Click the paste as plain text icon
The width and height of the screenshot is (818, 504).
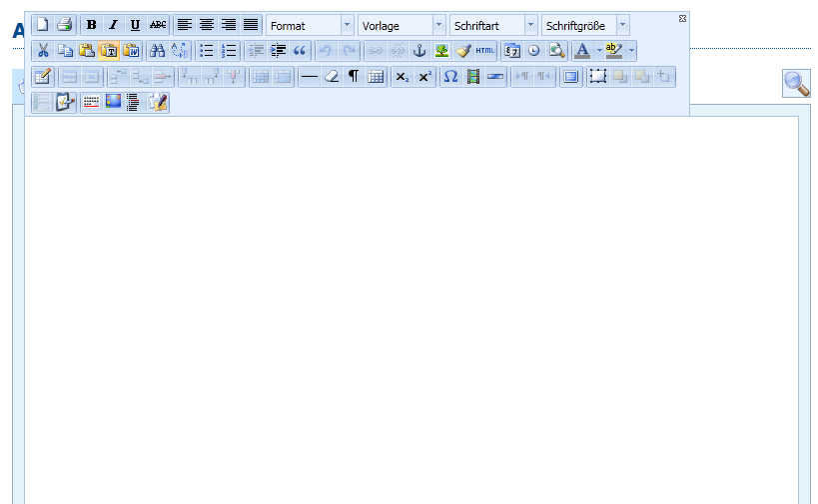coord(109,51)
